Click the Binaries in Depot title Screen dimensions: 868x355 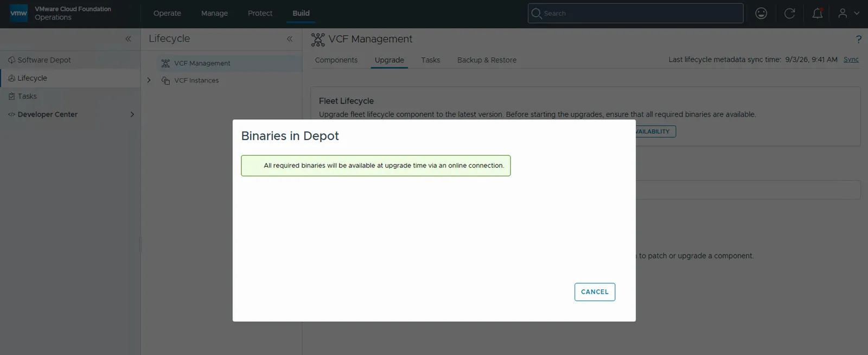[x=290, y=136]
